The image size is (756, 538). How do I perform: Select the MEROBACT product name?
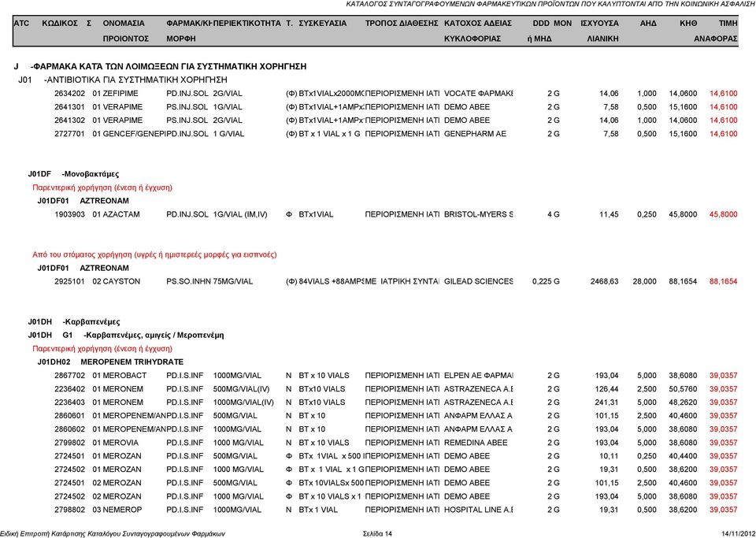(124, 376)
